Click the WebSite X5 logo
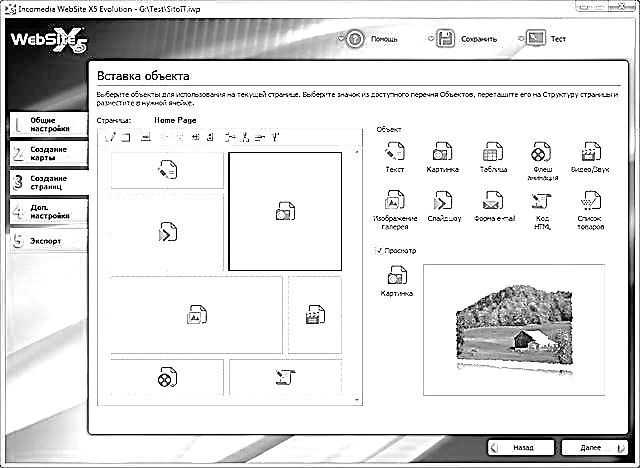This screenshot has width=640, height=468. [x=49, y=41]
